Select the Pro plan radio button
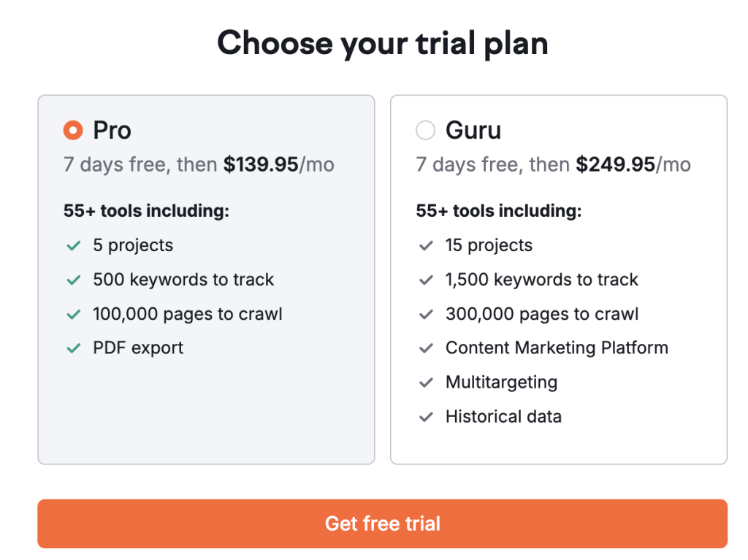The image size is (748, 560). (72, 130)
